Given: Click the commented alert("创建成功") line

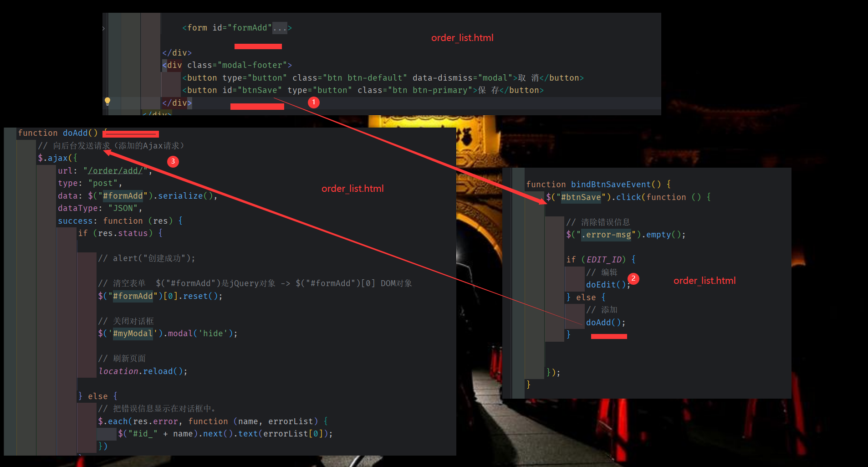Looking at the screenshot, I should pyautogui.click(x=147, y=258).
